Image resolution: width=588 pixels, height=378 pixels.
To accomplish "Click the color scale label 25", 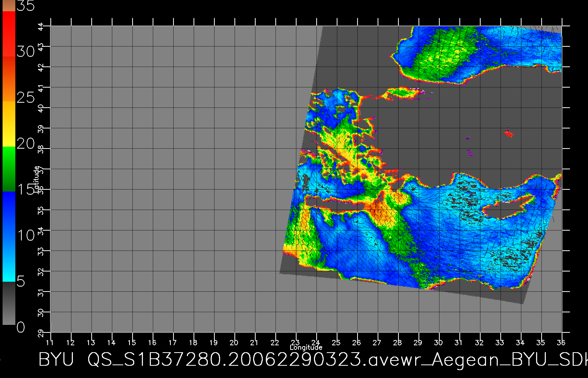I will click(26, 97).
